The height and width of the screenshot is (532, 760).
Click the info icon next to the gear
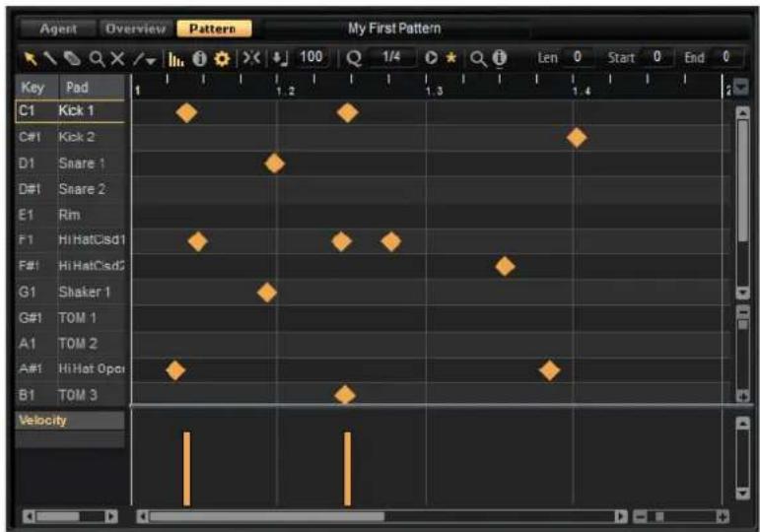(199, 59)
